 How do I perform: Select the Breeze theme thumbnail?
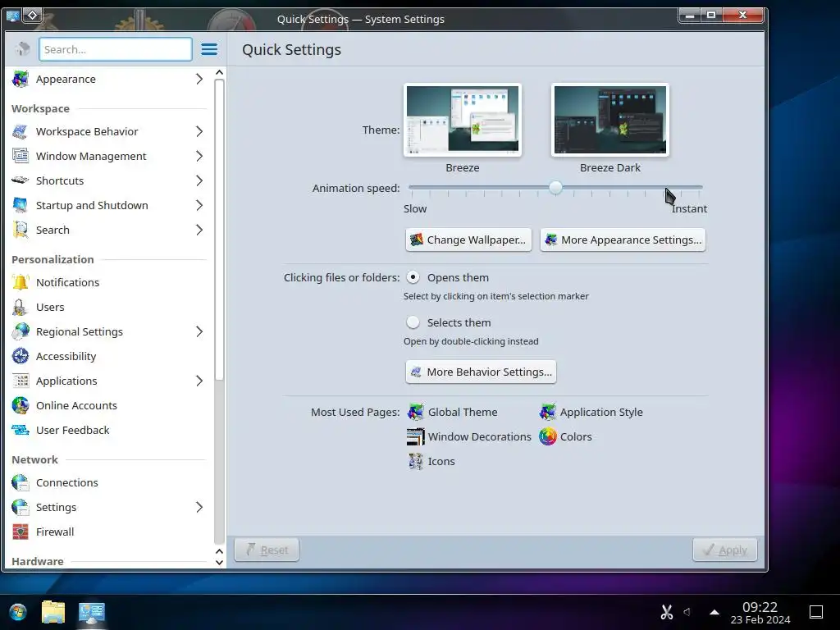tap(463, 120)
